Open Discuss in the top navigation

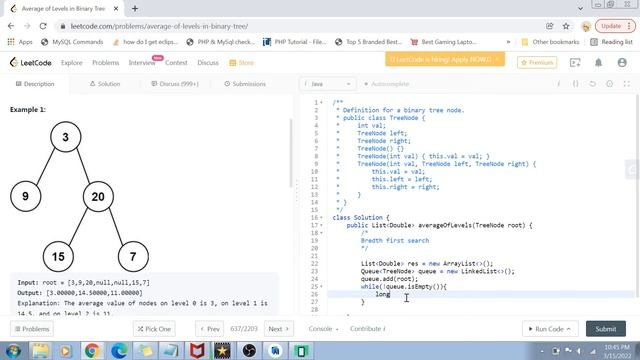[x=208, y=62]
